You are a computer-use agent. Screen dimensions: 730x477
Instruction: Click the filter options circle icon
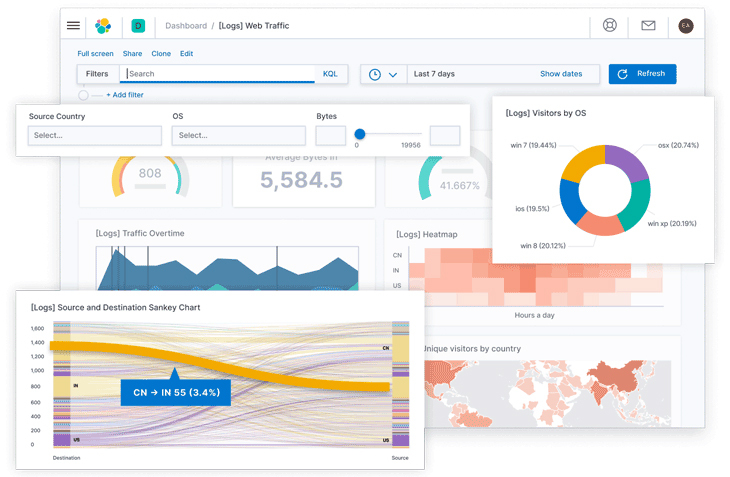click(83, 95)
